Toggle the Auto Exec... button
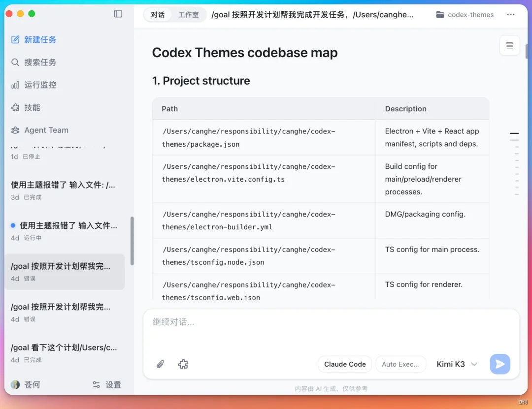The image size is (532, 409). 400,364
